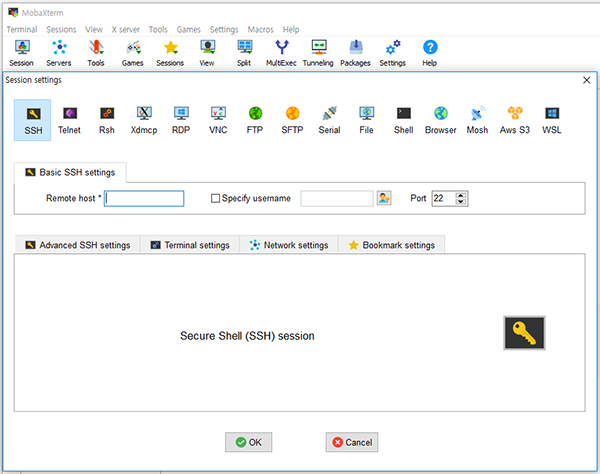
Task: Decrease the Port number with down arrow
Action: coord(461,202)
